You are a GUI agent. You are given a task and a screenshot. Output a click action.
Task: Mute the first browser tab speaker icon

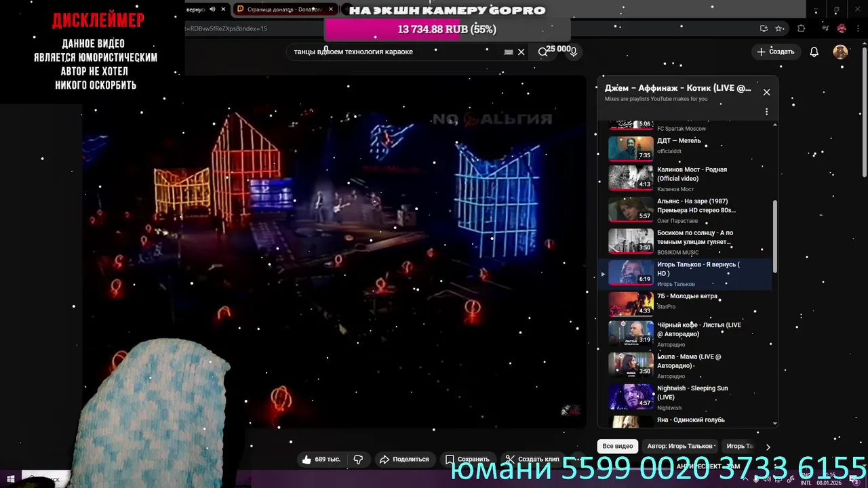(x=212, y=9)
